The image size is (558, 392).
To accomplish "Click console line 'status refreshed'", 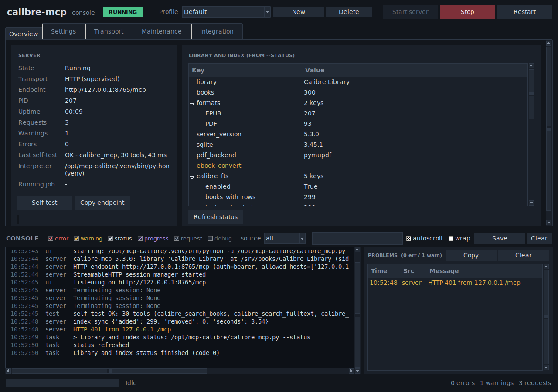I will pyautogui.click(x=101, y=345).
